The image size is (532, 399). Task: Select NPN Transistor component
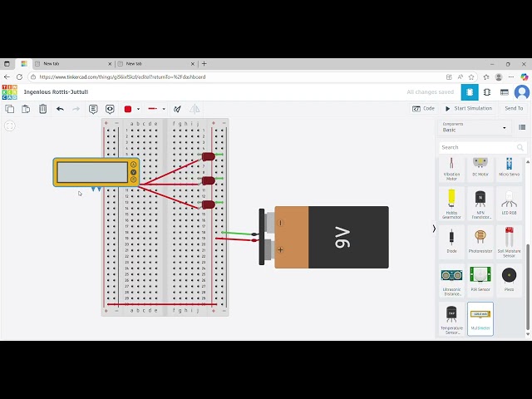click(x=480, y=204)
